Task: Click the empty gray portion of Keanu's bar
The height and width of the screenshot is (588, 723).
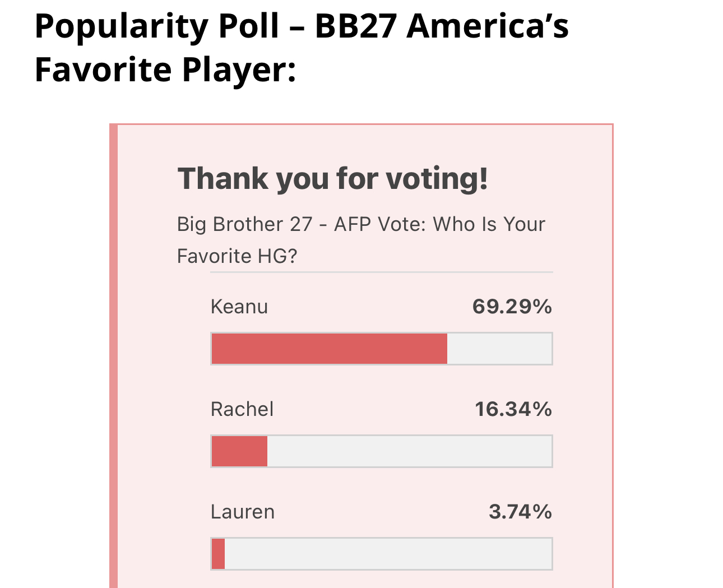Action: point(499,349)
